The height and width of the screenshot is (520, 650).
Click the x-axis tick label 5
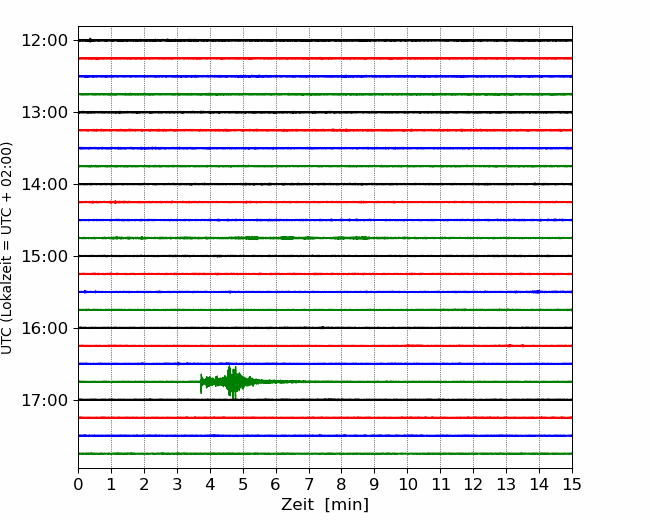[x=243, y=484]
